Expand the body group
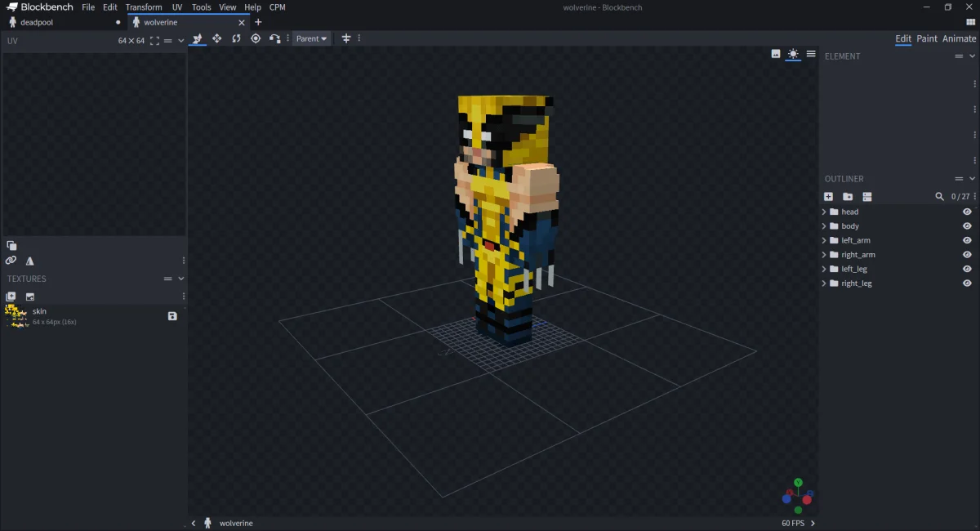Screen dimensions: 980x531 (824, 226)
